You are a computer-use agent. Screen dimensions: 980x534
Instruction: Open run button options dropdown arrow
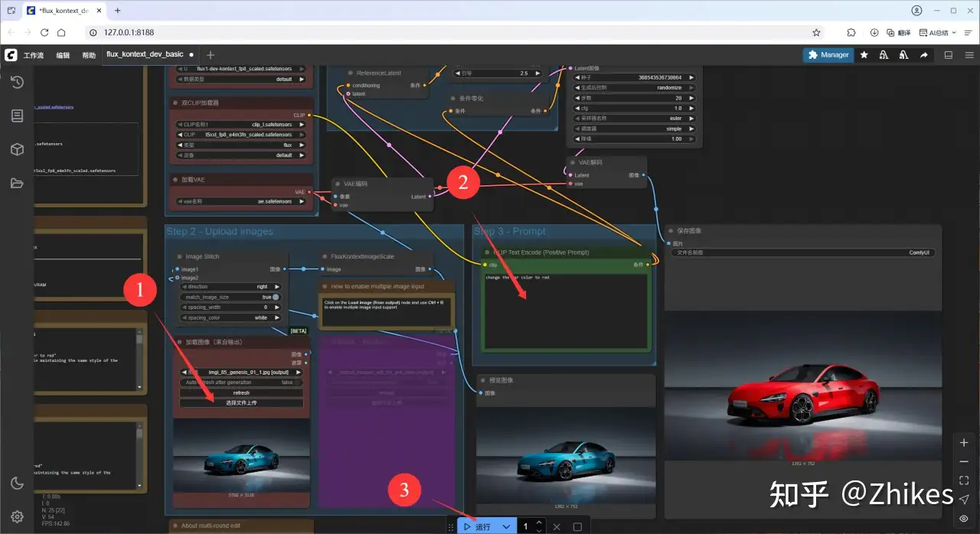(x=506, y=526)
